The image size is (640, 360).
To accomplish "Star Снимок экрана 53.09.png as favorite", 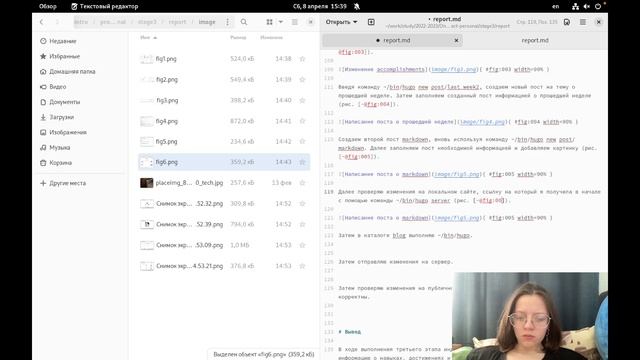I will click(x=302, y=245).
